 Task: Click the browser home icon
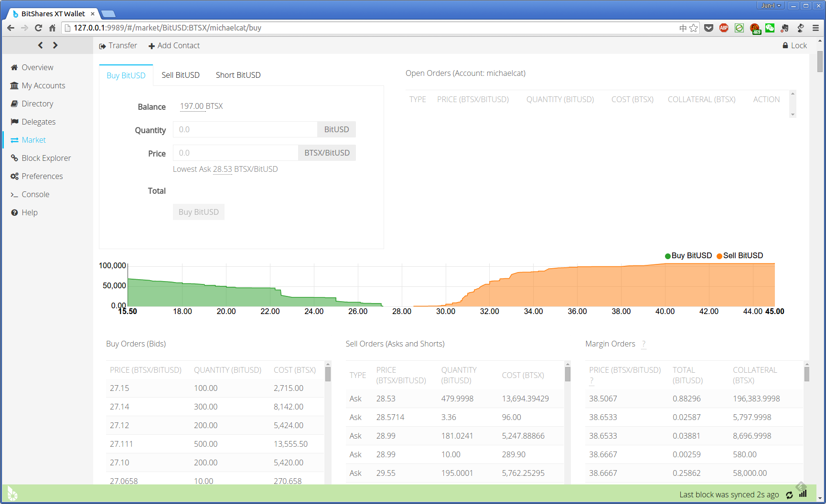[52, 28]
